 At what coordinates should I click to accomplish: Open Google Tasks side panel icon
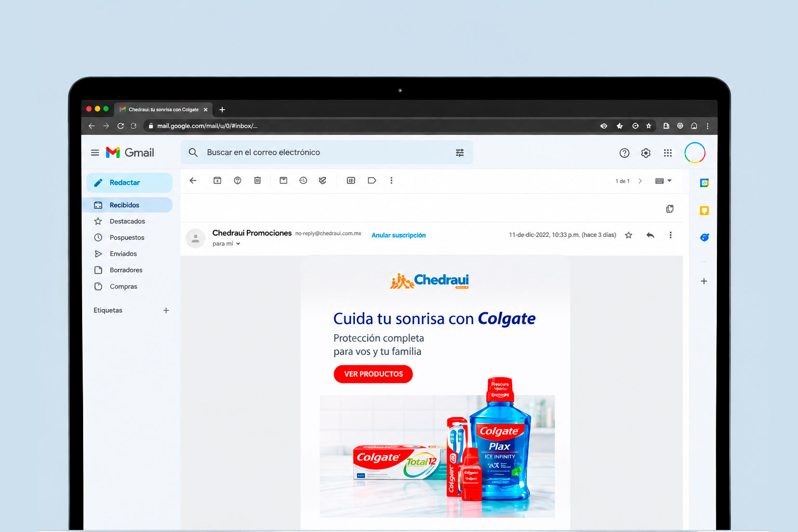click(x=704, y=237)
